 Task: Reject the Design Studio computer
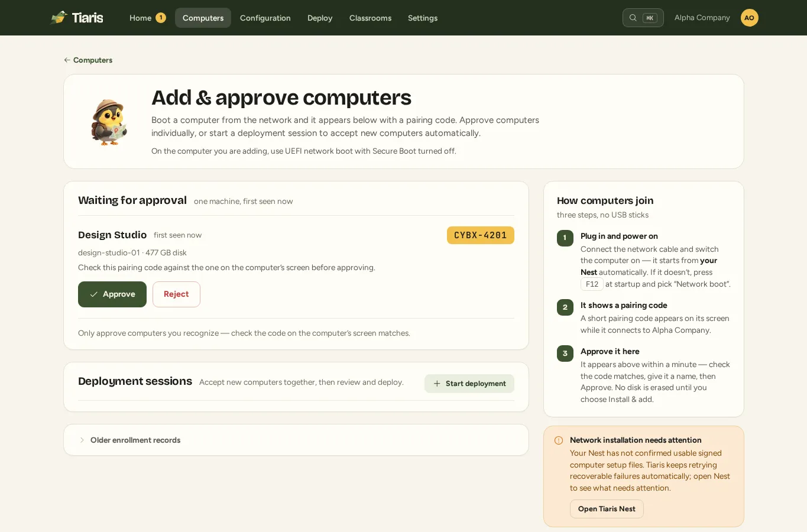tap(176, 294)
